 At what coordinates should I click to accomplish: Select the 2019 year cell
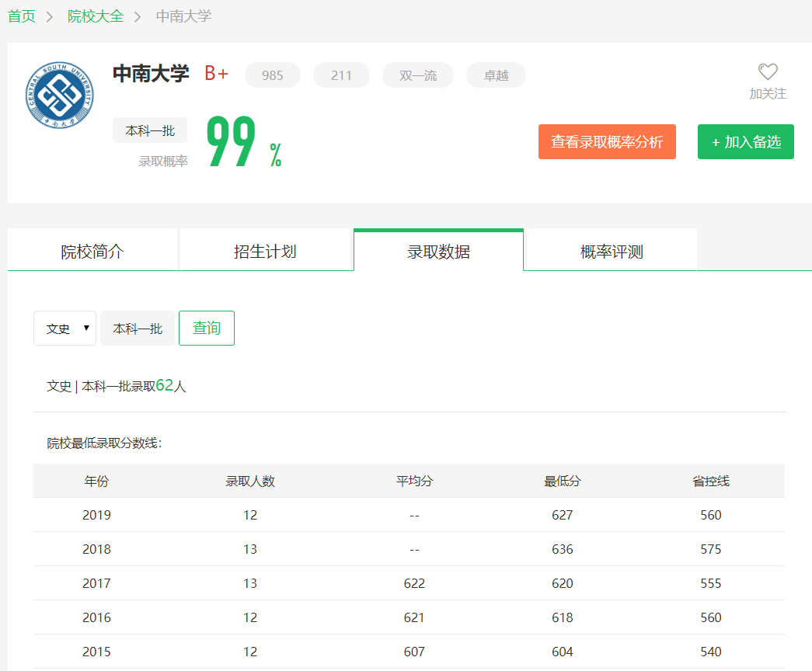click(96, 515)
